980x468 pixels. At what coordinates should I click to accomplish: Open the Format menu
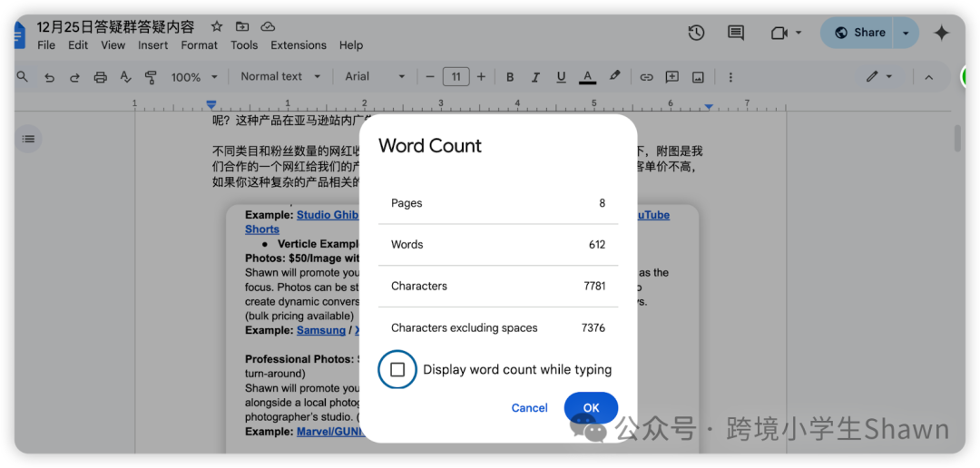[x=200, y=45]
